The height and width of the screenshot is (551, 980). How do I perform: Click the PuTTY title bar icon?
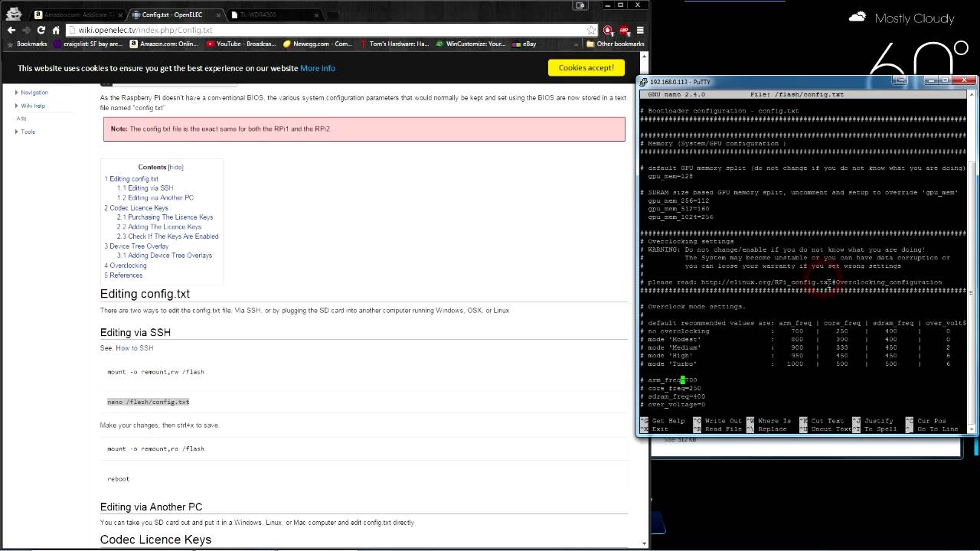coord(644,81)
